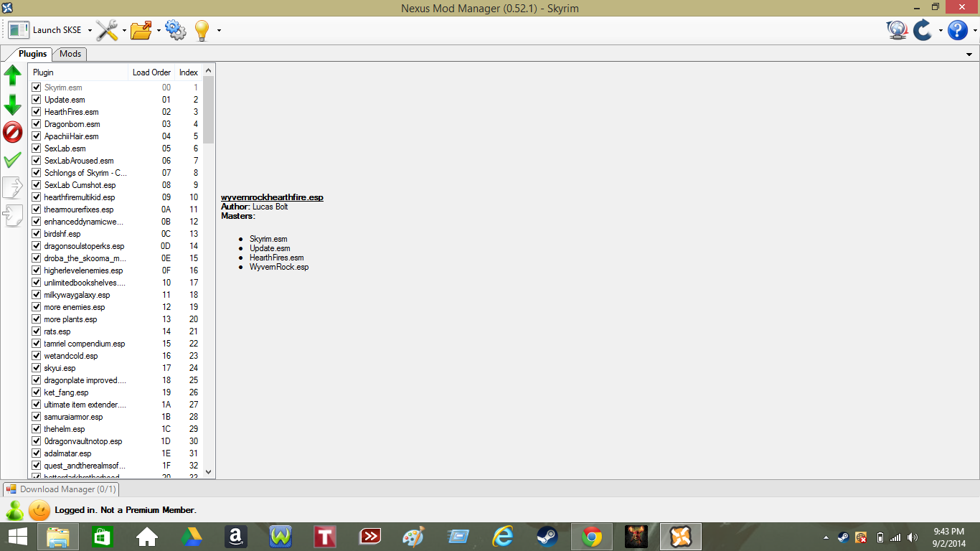
Task: Click the export load order icon
Action: click(x=13, y=188)
